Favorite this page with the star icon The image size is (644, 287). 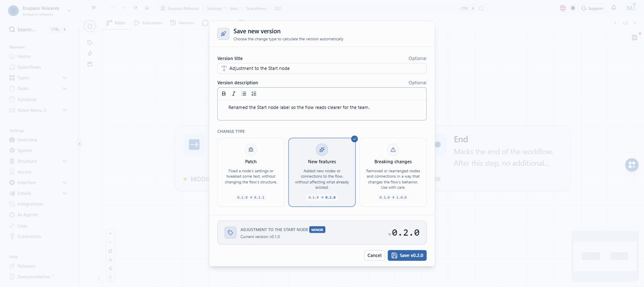coord(481,8)
